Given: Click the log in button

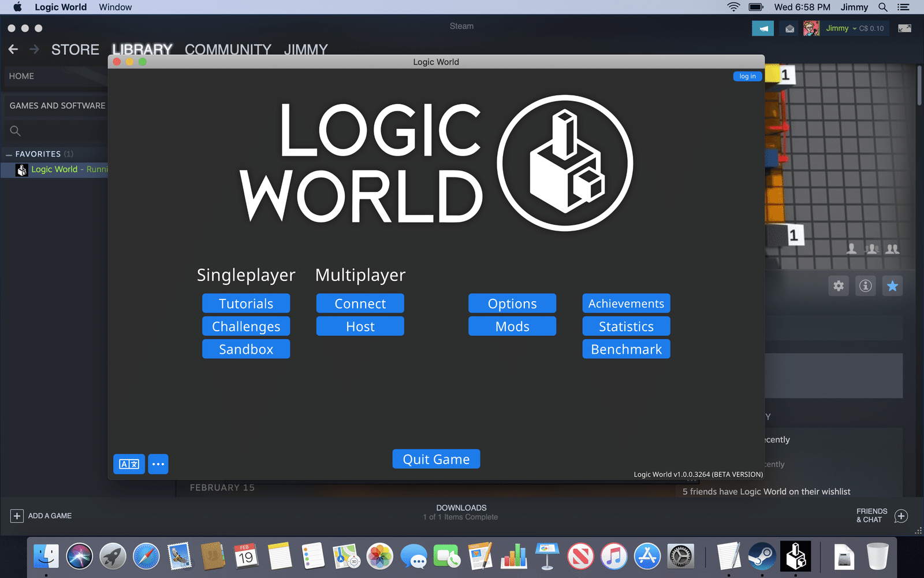Looking at the screenshot, I should (x=747, y=76).
